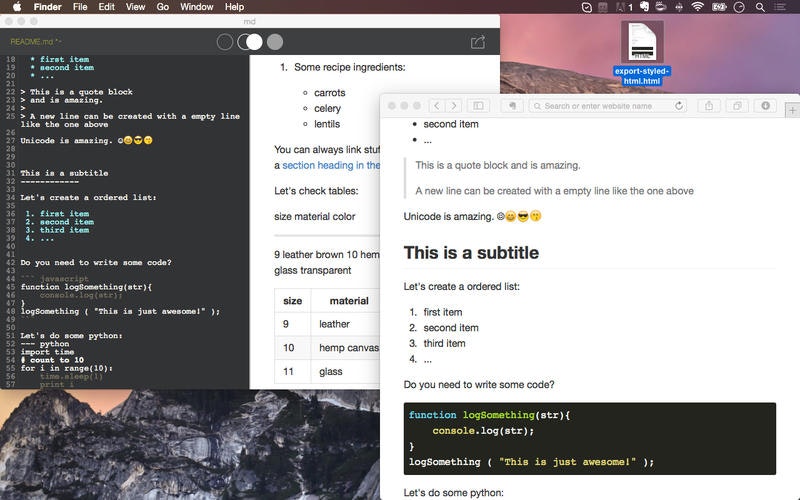Open the Finder menu
Viewport: 800px width, 500px height.
[47, 7]
